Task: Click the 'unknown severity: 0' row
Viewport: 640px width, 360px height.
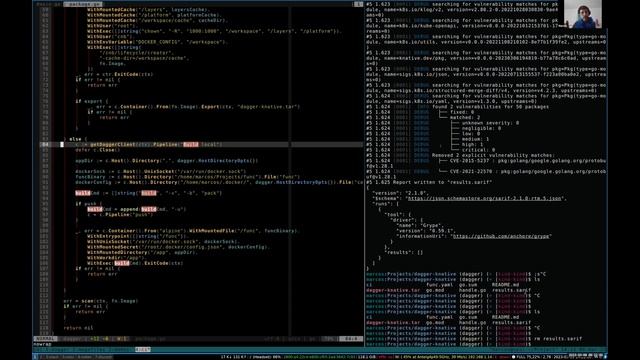Action: click(490, 123)
